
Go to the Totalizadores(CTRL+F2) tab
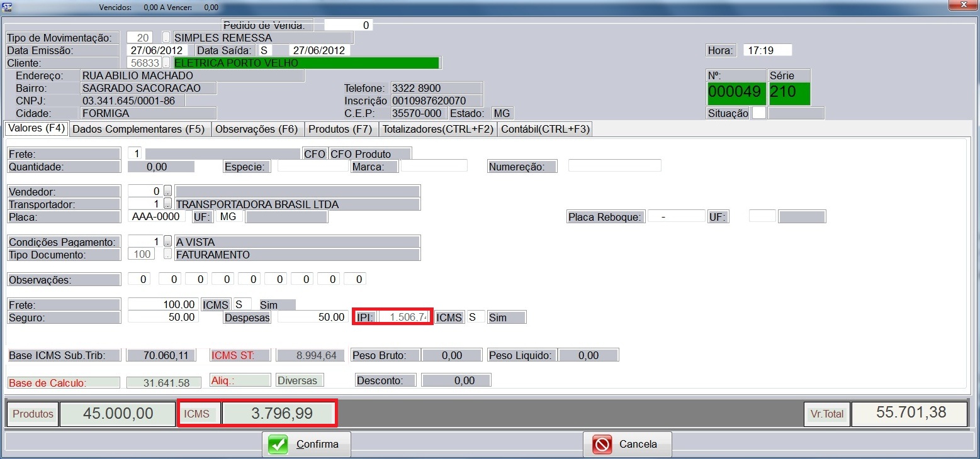437,130
